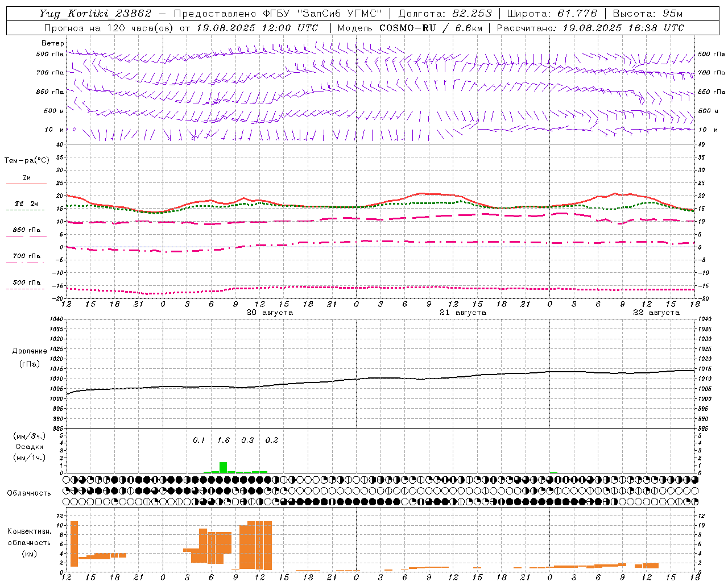Click the 2м temperature legend entry
The height and width of the screenshot is (582, 728).
[27, 178]
